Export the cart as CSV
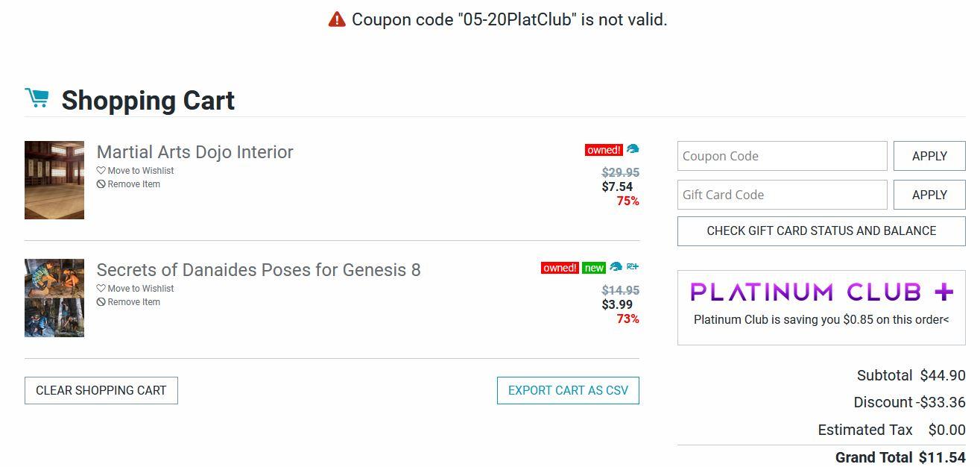 point(568,390)
